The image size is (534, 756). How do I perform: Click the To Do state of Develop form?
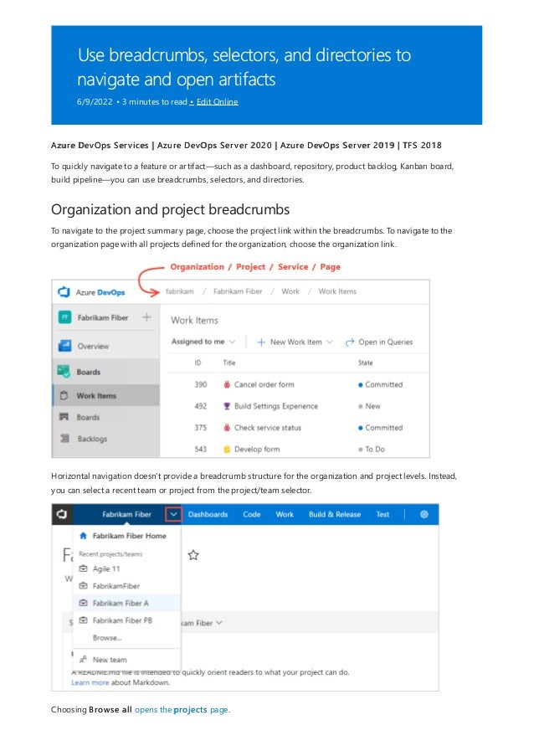click(x=372, y=449)
